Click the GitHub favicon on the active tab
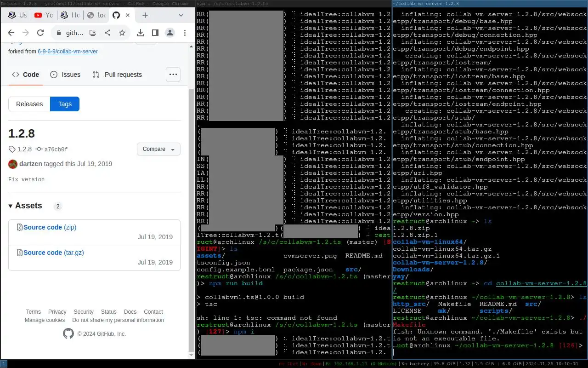Screen dimensions: 588x368 [x=116, y=15]
